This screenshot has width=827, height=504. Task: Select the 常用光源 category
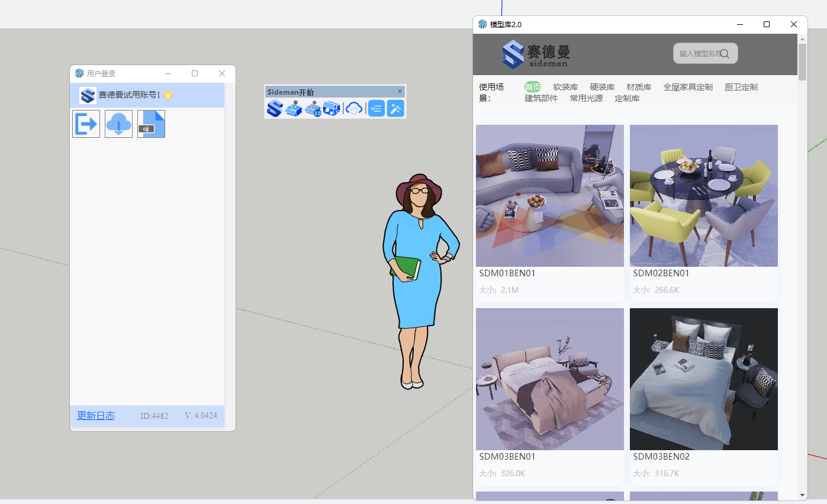pos(586,98)
